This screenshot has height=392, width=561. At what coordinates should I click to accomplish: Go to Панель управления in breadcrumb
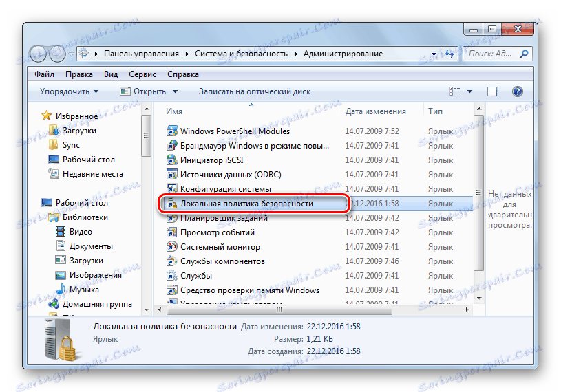pyautogui.click(x=141, y=54)
